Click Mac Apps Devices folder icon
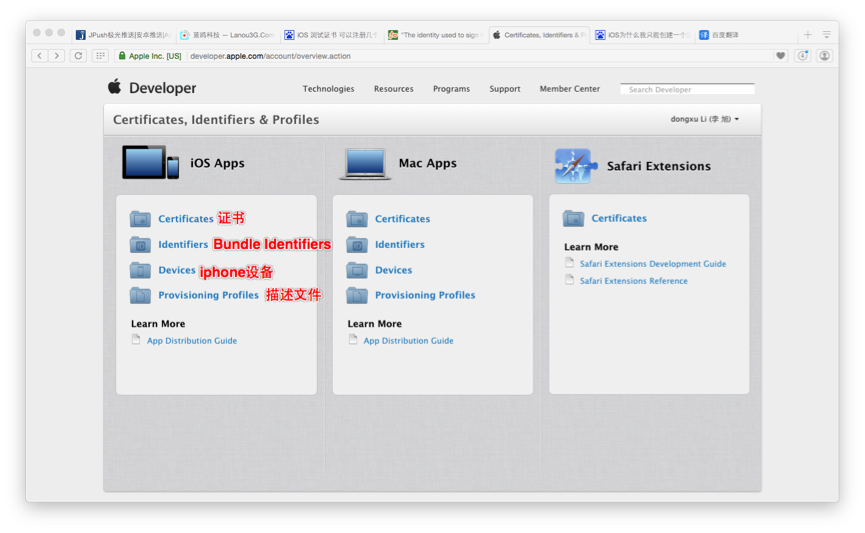 pos(357,270)
